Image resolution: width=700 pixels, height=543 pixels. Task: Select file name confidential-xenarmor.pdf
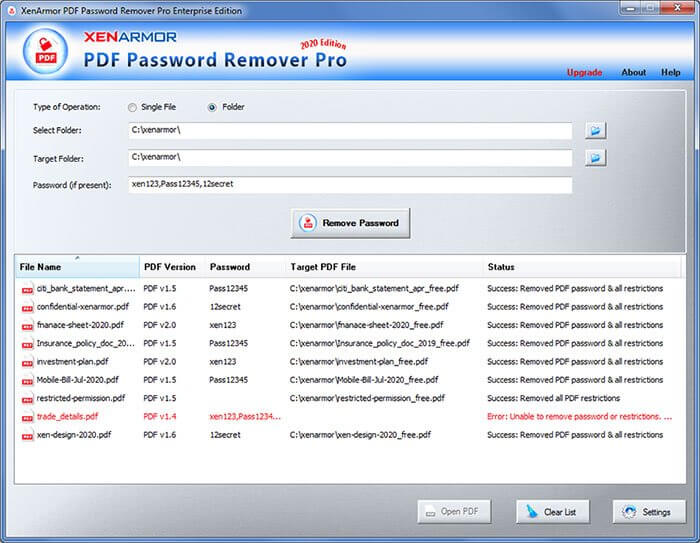[83, 307]
